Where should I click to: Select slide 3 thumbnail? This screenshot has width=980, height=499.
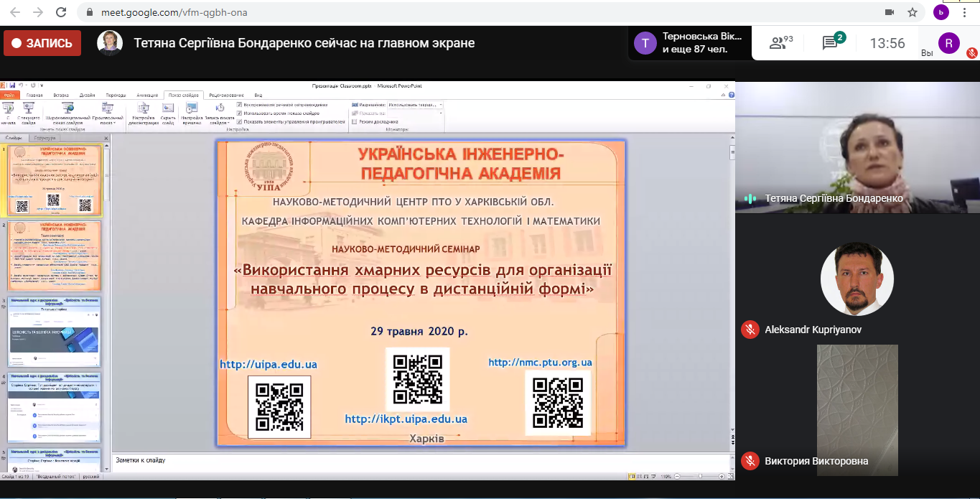pos(55,330)
